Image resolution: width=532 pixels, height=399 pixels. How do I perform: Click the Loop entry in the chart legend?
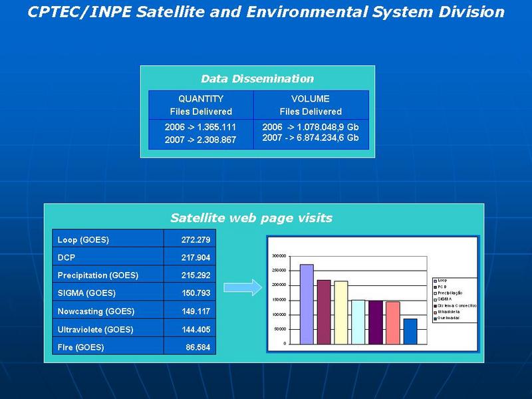pyautogui.click(x=440, y=281)
